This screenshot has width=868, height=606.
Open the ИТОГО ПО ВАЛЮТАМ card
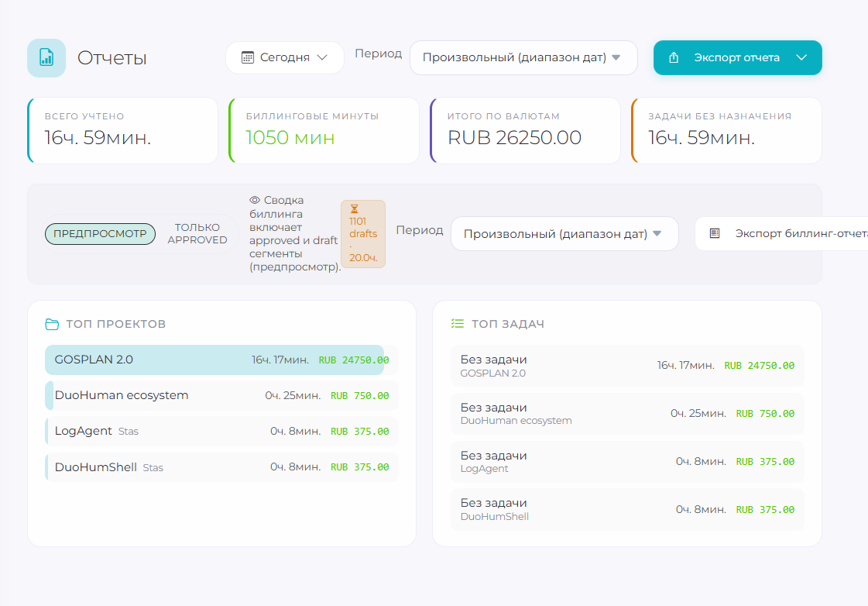[525, 131]
